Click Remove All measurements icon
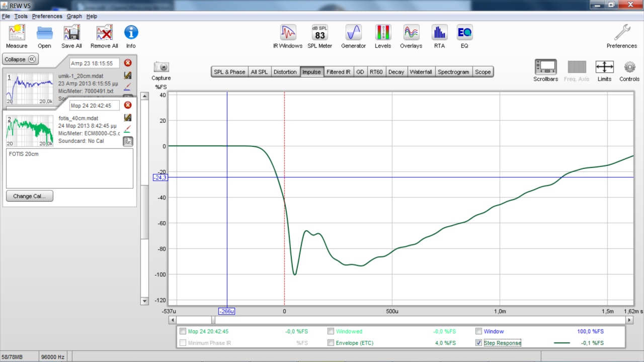The image size is (644, 362). point(104,33)
